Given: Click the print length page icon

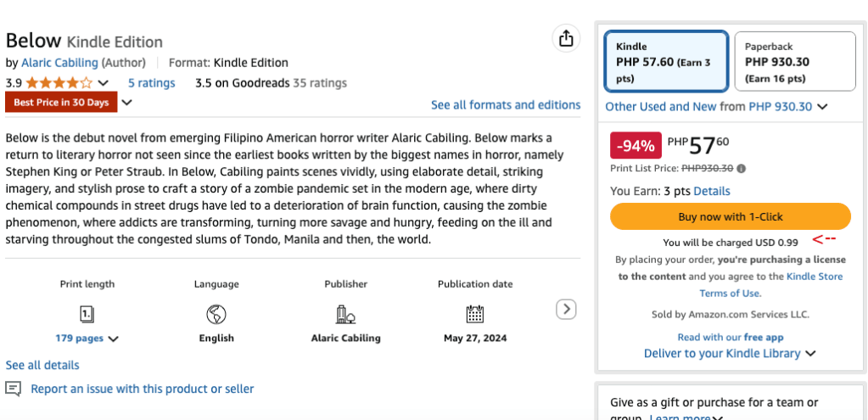Looking at the screenshot, I should (87, 315).
